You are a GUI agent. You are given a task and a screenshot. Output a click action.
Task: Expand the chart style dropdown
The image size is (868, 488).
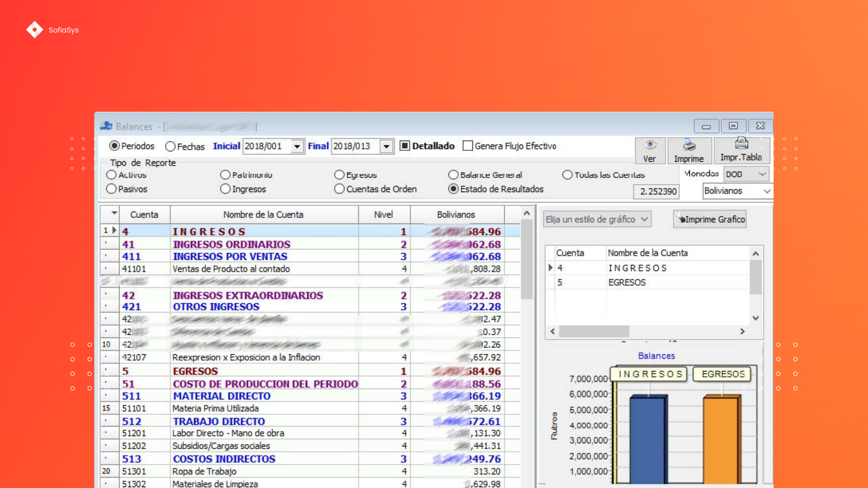597,219
